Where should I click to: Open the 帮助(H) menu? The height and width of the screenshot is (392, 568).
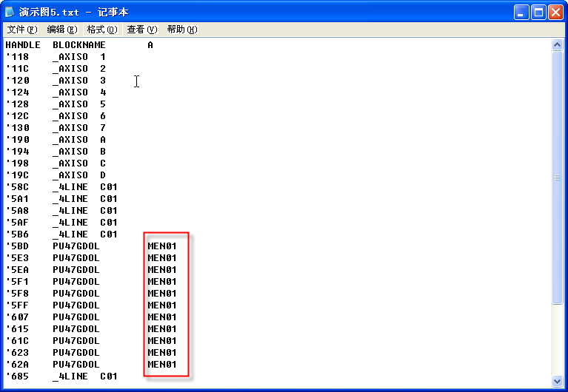(x=181, y=30)
